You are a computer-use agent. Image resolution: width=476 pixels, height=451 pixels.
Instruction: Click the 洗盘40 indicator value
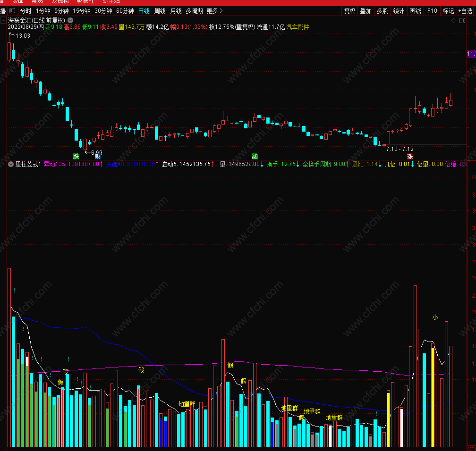[132, 164]
